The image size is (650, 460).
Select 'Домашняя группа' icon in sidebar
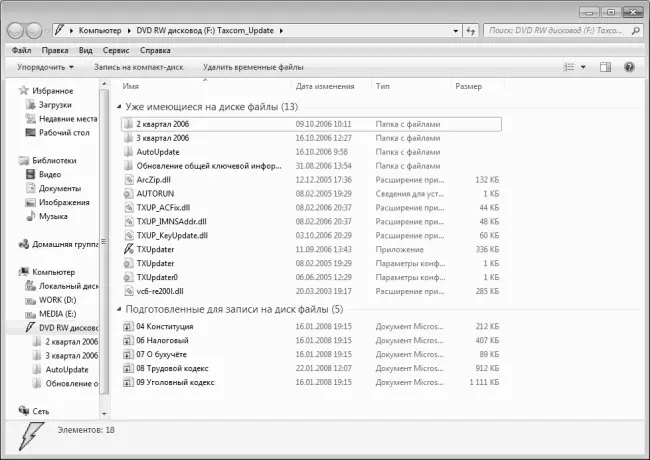pos(24,244)
